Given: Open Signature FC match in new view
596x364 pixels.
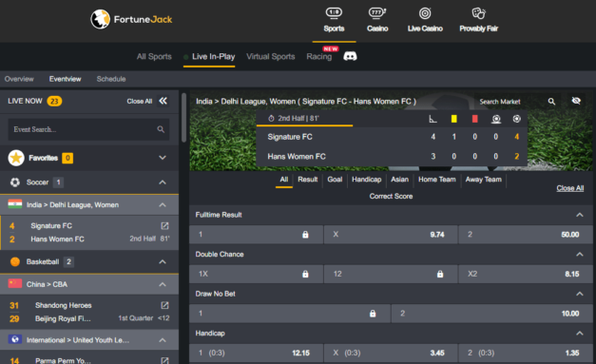Looking at the screenshot, I should 164,226.
